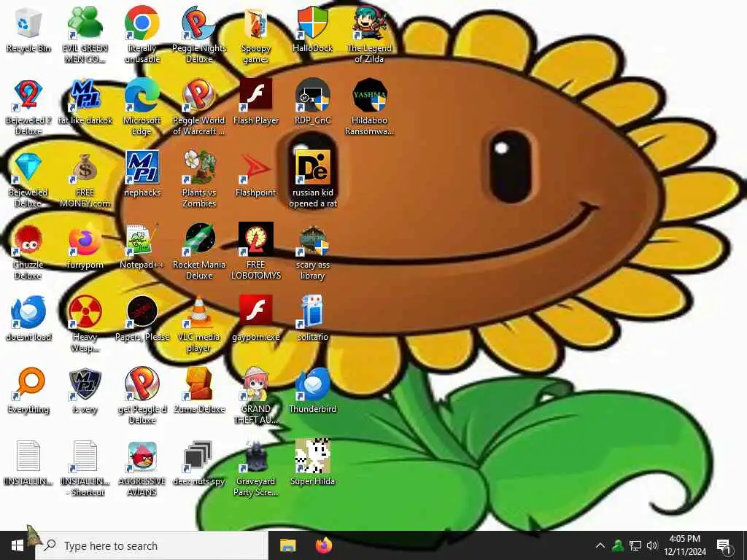This screenshot has width=747, height=560.
Task: Select the RDP_CnC shortcut icon
Action: tap(312, 95)
